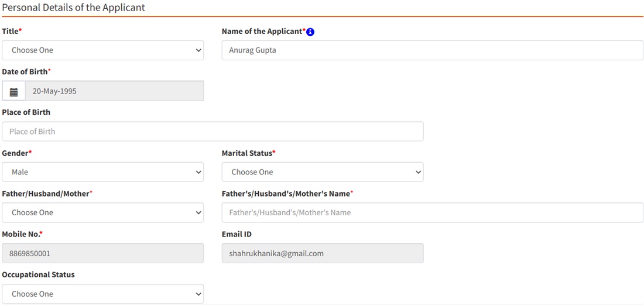Open the Title dropdown
This screenshot has width=644, height=306.
click(x=102, y=50)
